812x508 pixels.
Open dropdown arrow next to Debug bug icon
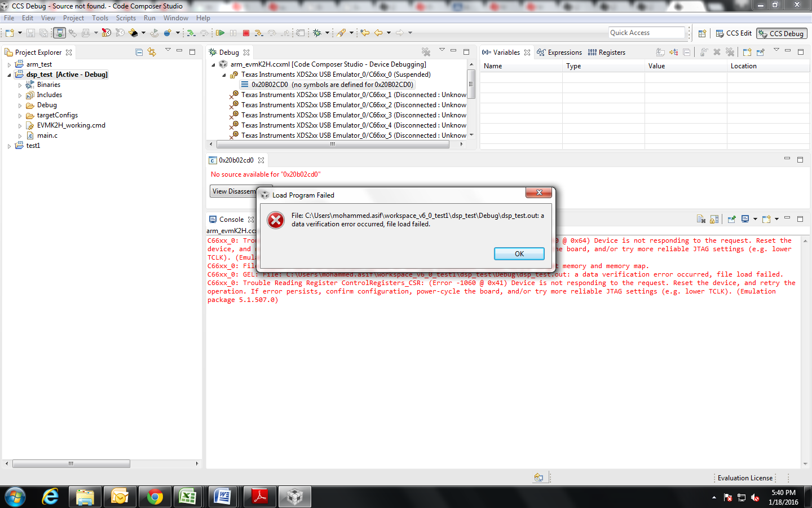pos(327,33)
